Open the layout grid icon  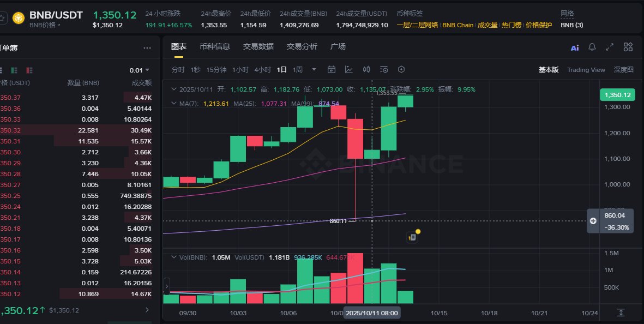coord(628,47)
